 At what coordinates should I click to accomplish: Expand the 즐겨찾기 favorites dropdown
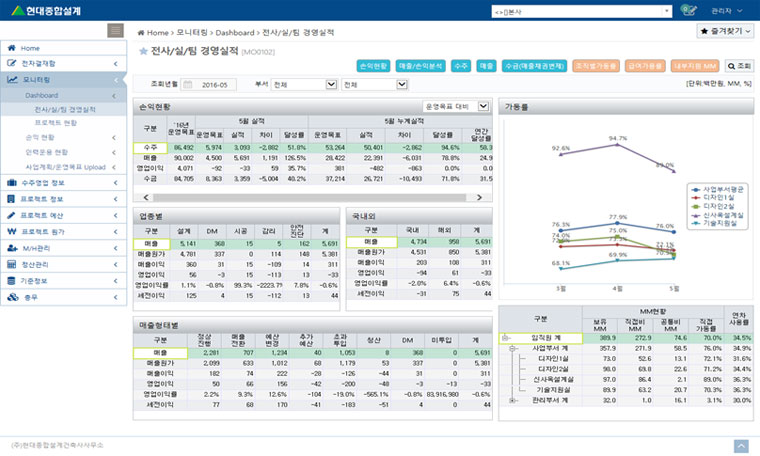click(x=724, y=32)
